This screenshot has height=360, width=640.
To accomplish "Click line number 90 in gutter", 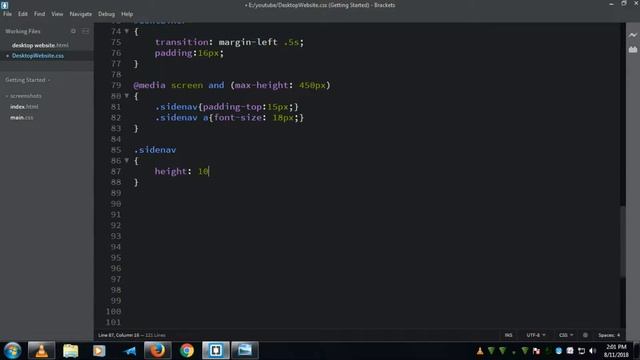I will [x=116, y=204].
